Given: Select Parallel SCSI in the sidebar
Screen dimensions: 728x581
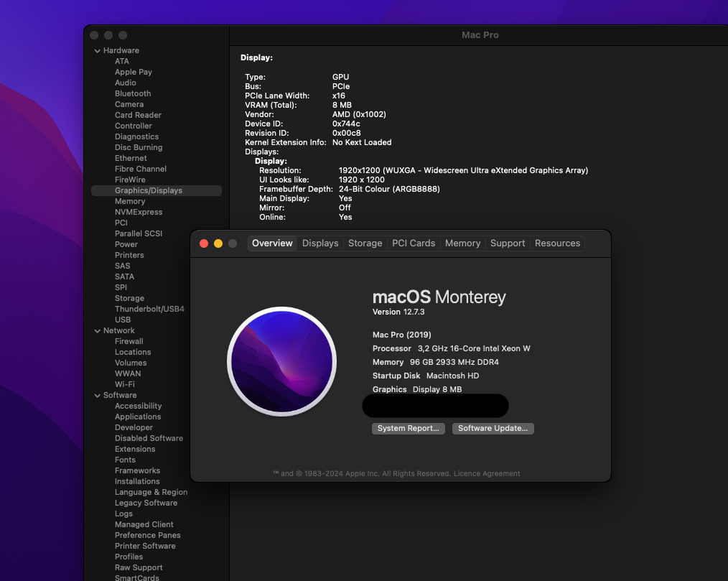Looking at the screenshot, I should point(139,233).
